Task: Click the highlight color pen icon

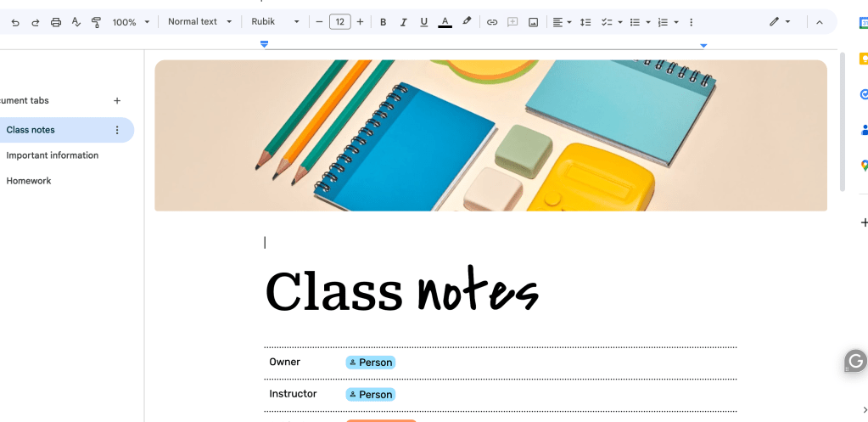Action: click(466, 22)
